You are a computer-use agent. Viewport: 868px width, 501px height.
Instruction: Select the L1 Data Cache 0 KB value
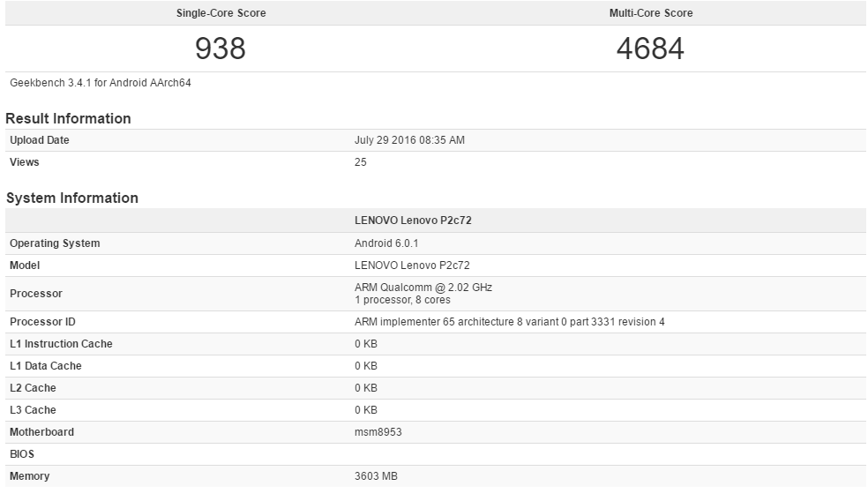(x=366, y=366)
